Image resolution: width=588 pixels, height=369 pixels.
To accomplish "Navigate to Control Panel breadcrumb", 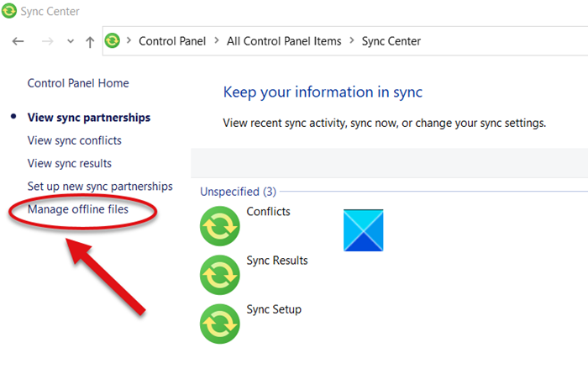I will point(173,40).
